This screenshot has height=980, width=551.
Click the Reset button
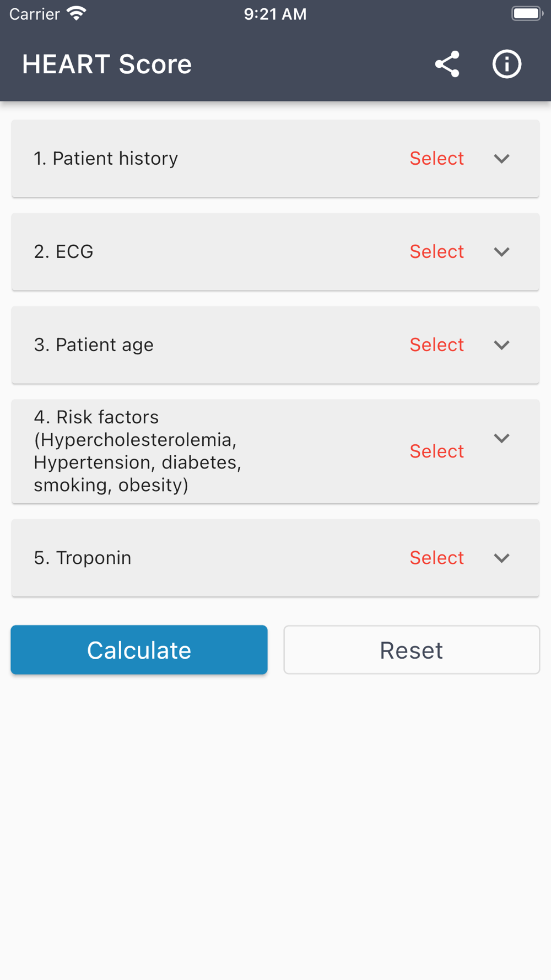point(412,650)
